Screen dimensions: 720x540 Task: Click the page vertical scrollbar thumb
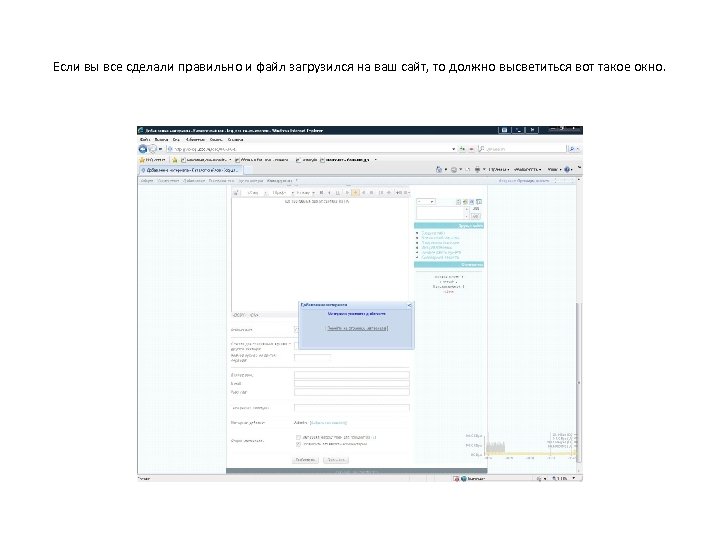click(579, 382)
